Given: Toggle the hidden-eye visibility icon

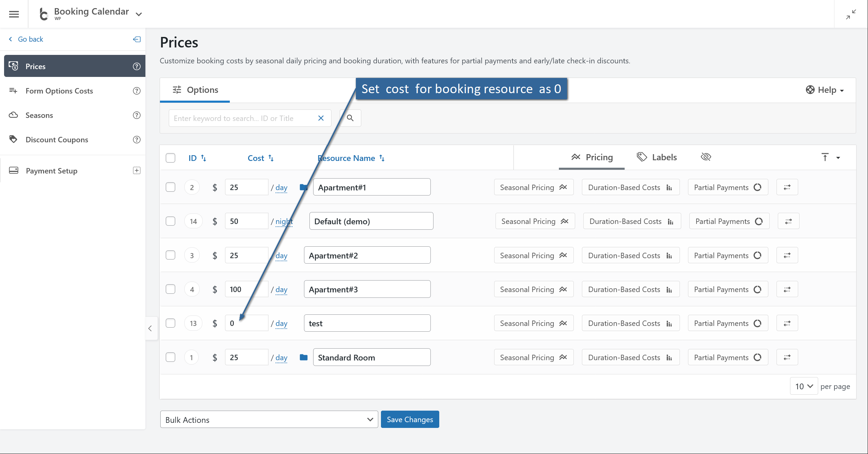Looking at the screenshot, I should tap(706, 157).
